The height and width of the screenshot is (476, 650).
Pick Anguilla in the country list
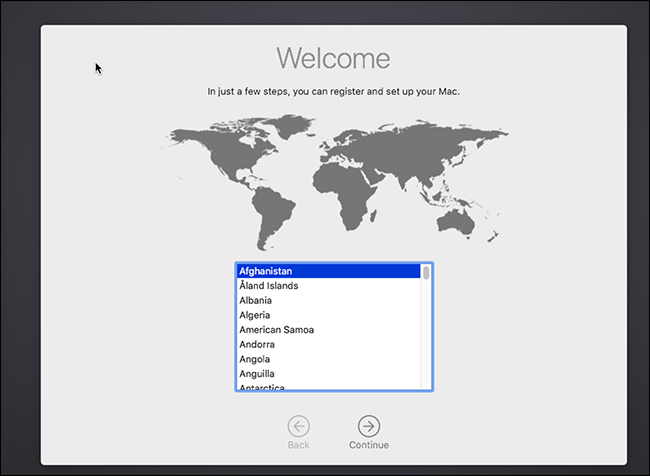(329, 374)
